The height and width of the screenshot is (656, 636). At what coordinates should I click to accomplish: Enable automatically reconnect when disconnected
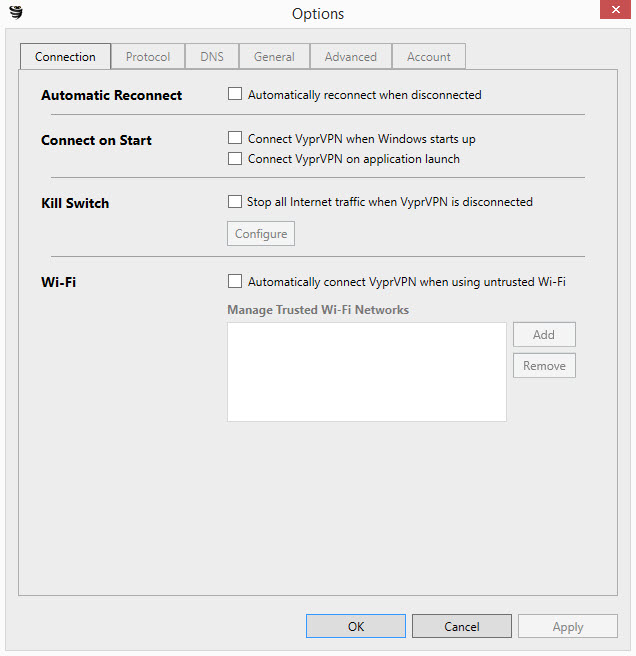(x=235, y=94)
